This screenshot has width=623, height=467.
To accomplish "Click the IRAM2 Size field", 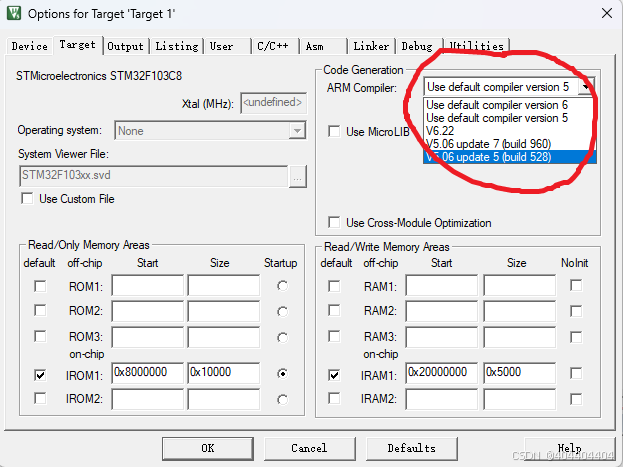I will pyautogui.click(x=519, y=399).
